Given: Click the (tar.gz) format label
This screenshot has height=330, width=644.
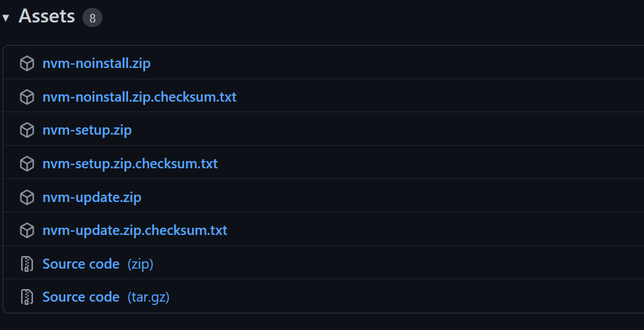Looking at the screenshot, I should tap(148, 297).
